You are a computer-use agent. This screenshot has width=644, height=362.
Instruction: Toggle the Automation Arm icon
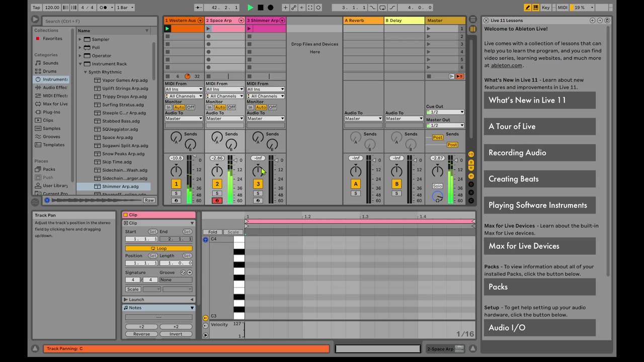[x=294, y=8]
